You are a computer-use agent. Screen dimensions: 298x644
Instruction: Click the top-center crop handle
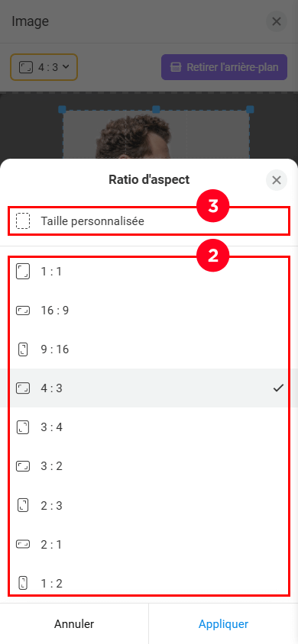(x=156, y=109)
